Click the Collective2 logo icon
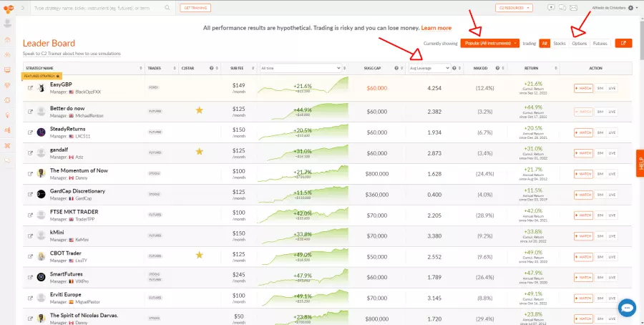The height and width of the screenshot is (325, 644). (x=8, y=8)
